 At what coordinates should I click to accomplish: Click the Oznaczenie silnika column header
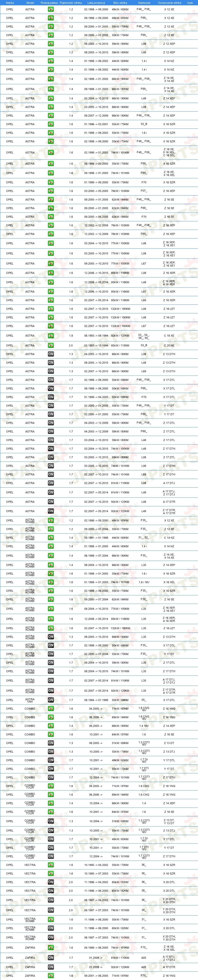169,3
